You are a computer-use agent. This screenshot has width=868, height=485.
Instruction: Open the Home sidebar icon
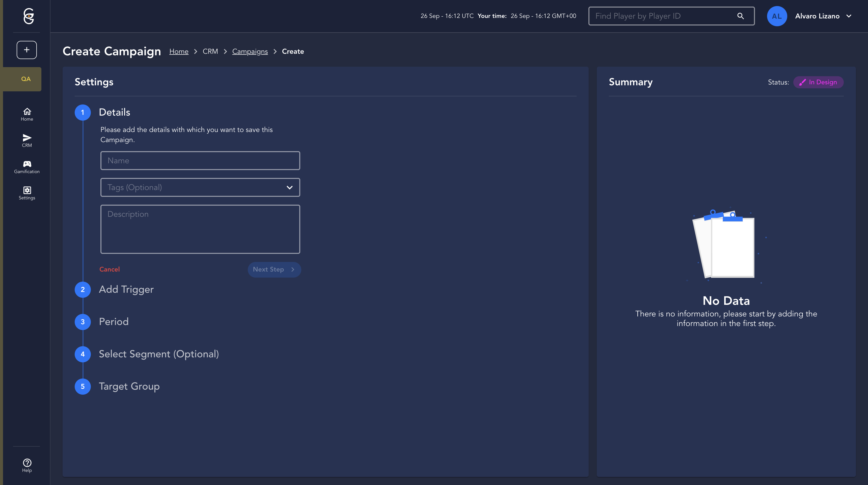point(27,114)
